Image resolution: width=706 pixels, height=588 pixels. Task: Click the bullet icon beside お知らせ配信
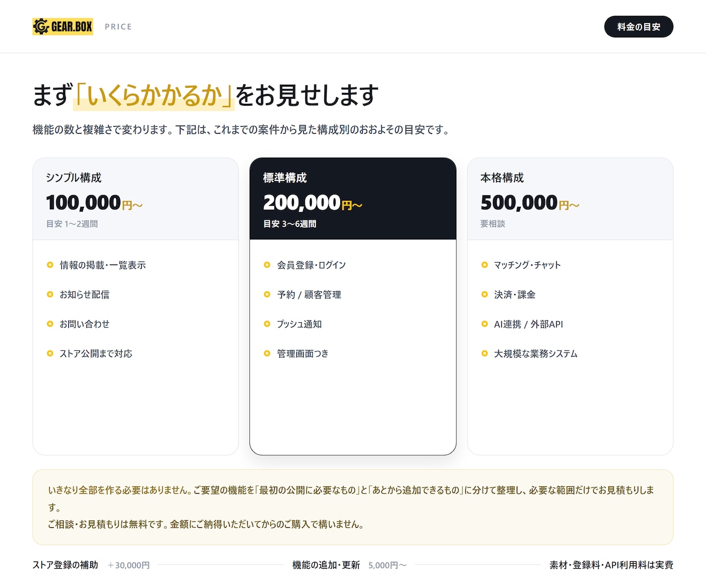(50, 295)
